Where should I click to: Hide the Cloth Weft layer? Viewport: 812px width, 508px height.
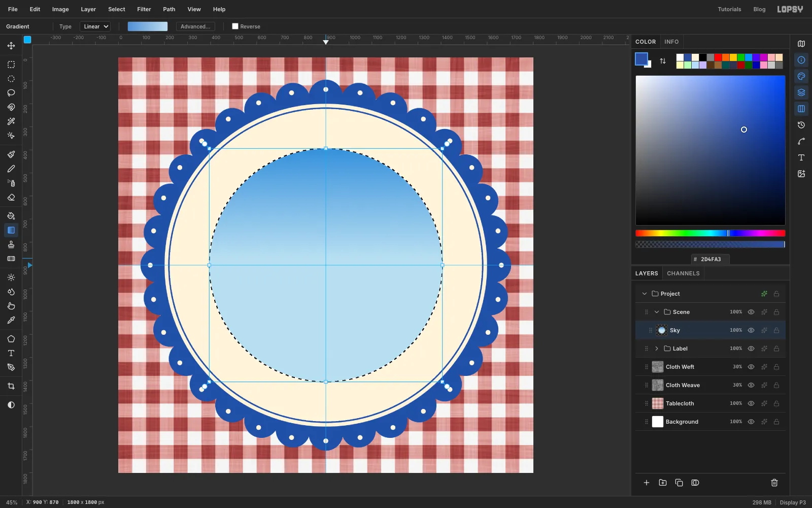coord(751,367)
